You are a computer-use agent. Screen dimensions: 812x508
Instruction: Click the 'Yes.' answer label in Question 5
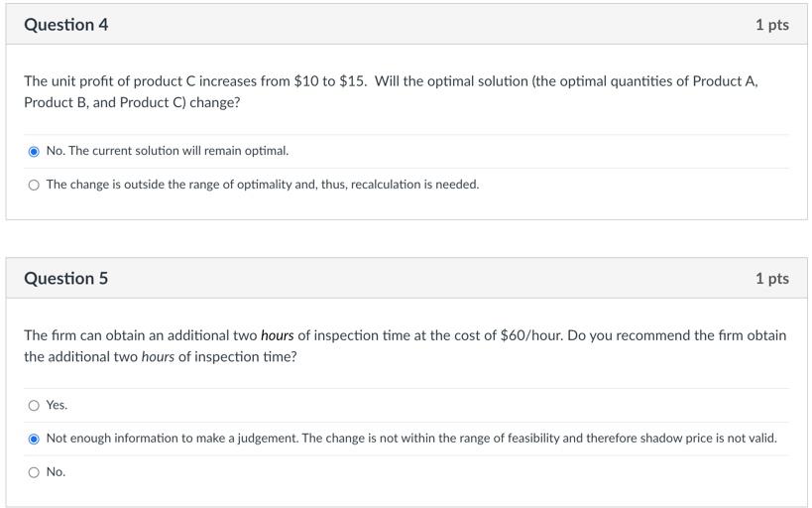[57, 405]
